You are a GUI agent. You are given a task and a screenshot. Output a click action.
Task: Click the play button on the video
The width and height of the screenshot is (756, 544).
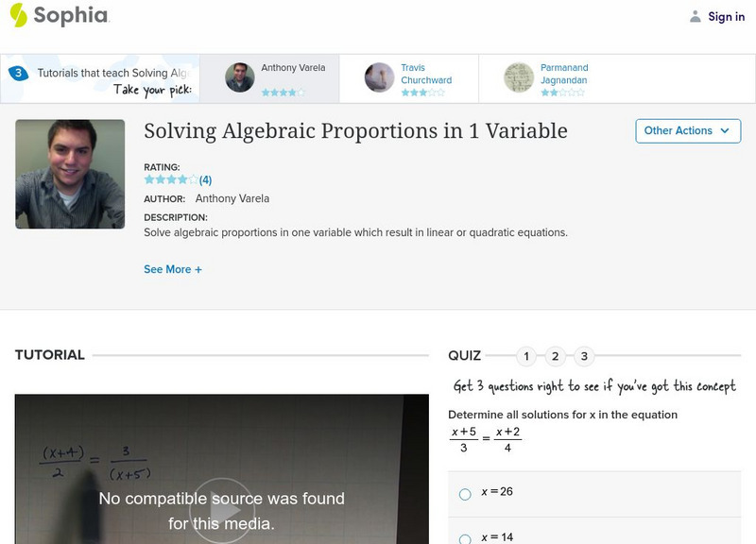224,512
